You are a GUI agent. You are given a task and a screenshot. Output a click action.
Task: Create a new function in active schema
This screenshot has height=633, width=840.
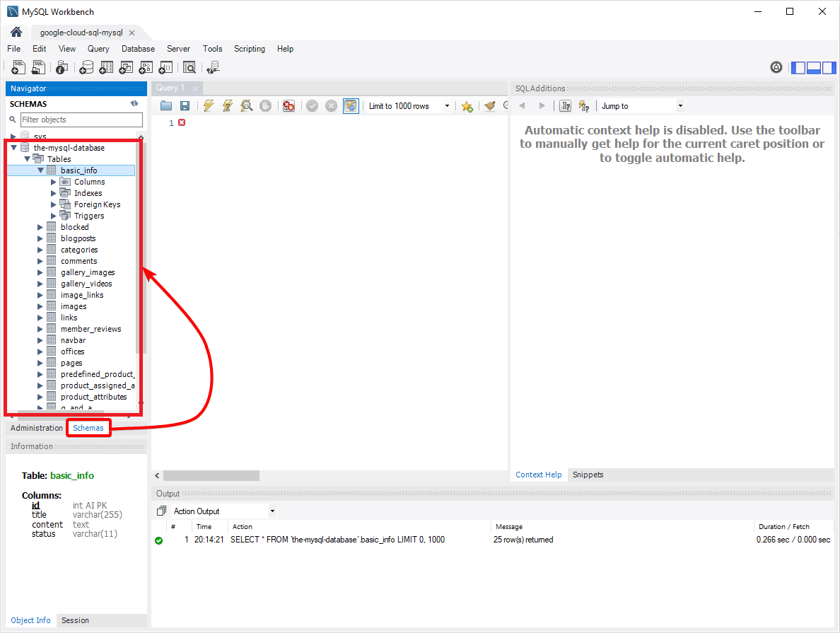pyautogui.click(x=165, y=67)
